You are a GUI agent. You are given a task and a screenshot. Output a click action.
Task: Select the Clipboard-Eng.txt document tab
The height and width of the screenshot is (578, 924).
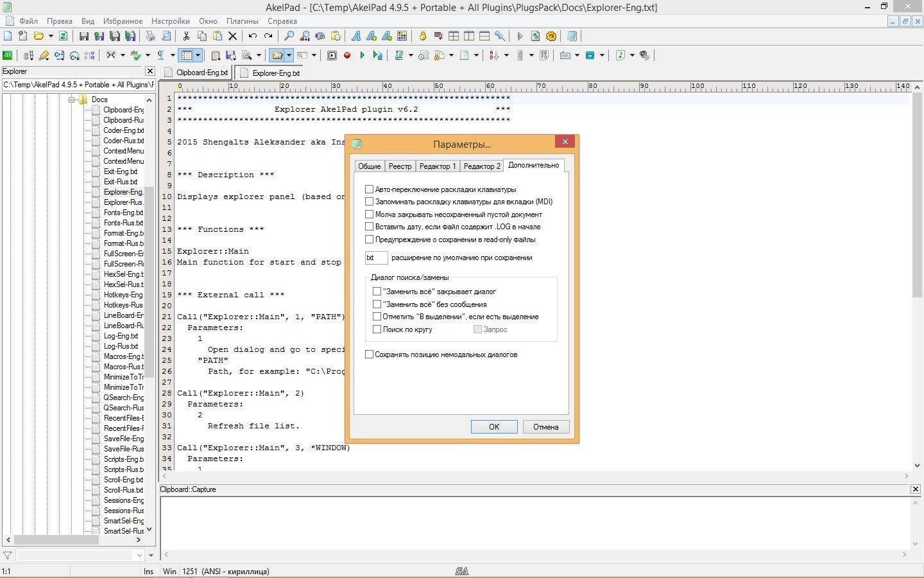click(196, 73)
